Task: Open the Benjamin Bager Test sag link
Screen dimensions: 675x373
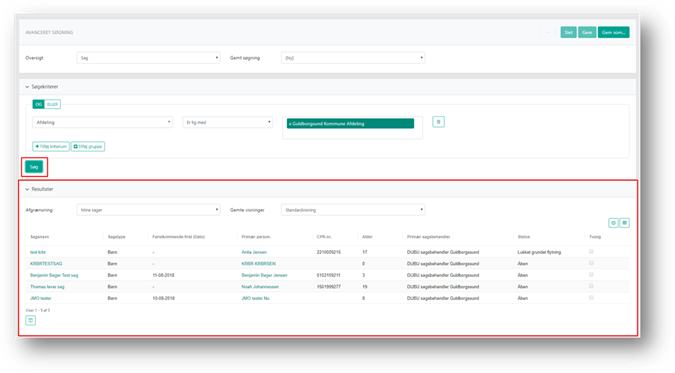Action: tap(54, 275)
